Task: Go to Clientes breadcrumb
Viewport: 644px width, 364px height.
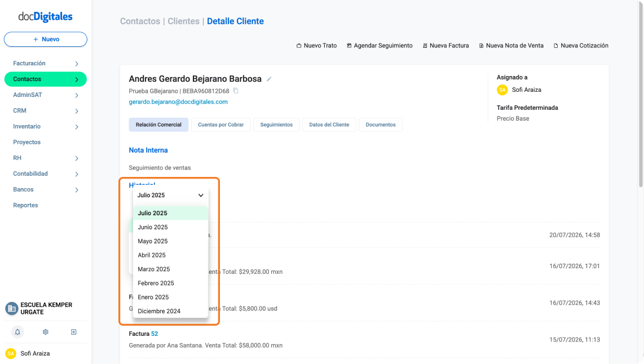Action: 184,21
